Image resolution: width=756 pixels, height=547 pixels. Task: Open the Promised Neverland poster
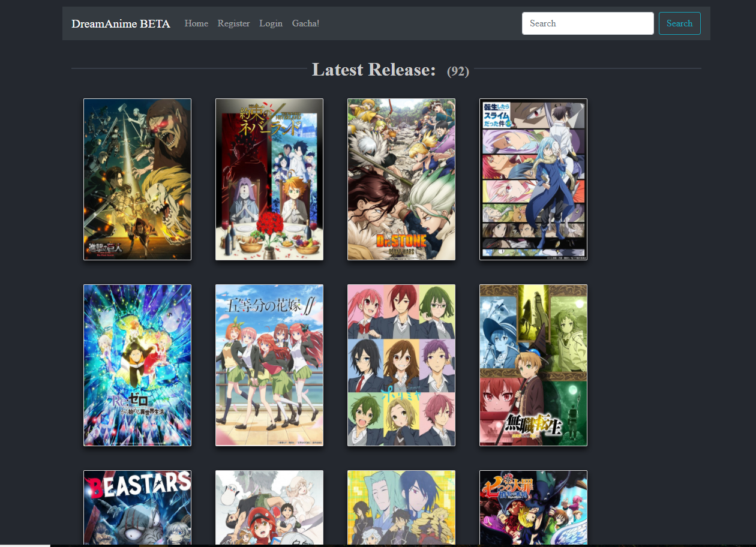point(269,179)
